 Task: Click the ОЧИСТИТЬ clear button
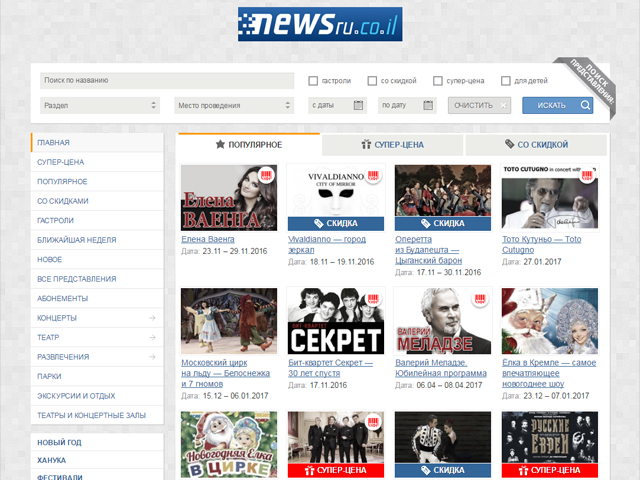(x=479, y=105)
